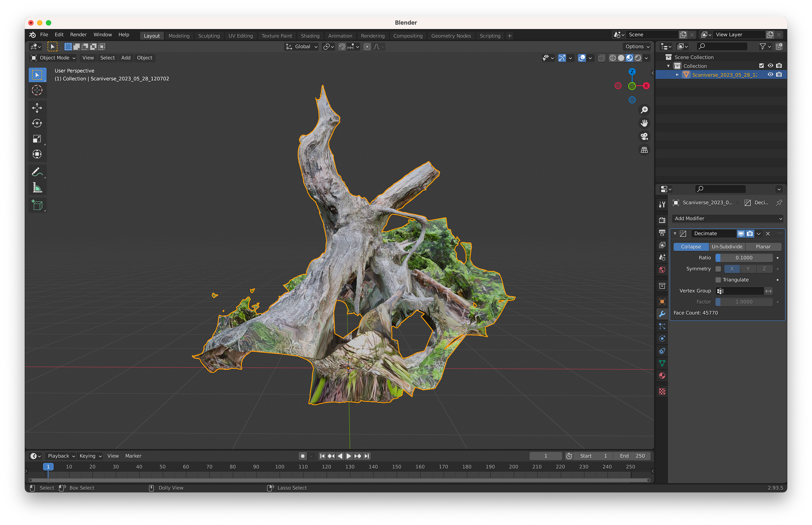Enable the Symmetry checkbox
This screenshot has width=812, height=525.
click(x=718, y=269)
